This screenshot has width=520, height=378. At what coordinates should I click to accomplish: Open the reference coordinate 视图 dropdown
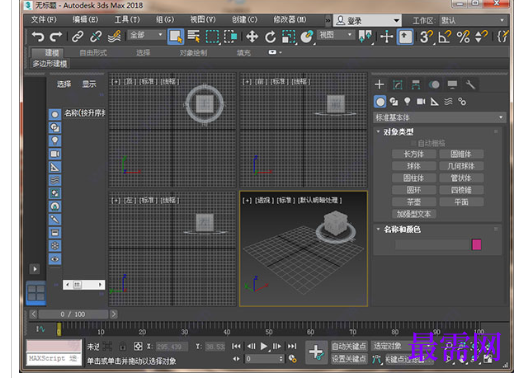[x=335, y=35]
